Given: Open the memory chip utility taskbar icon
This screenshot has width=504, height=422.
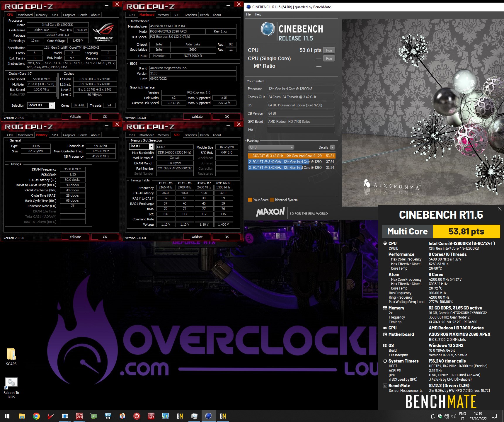Looking at the screenshot, I should [x=108, y=416].
